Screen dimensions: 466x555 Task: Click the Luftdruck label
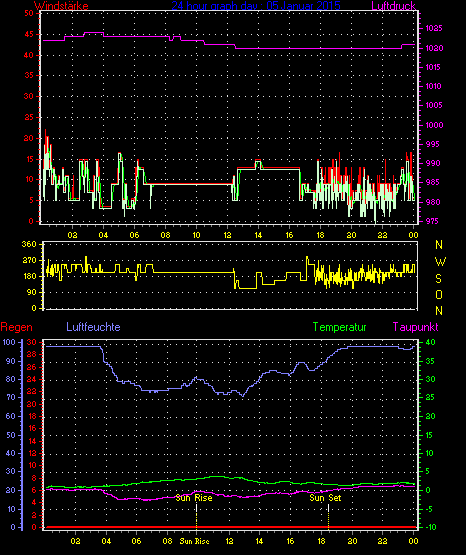(393, 6)
